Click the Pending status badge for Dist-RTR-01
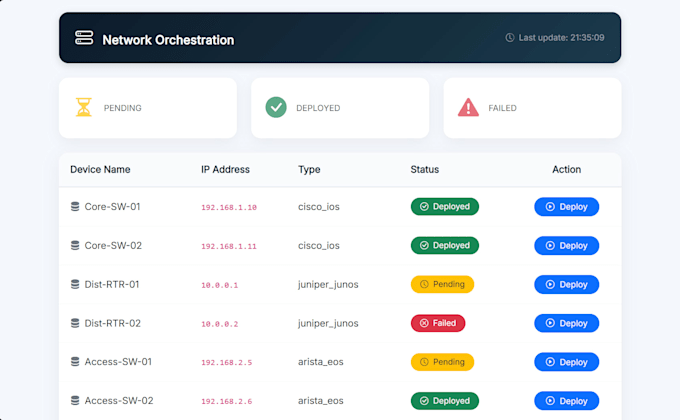The height and width of the screenshot is (420, 680). click(442, 284)
